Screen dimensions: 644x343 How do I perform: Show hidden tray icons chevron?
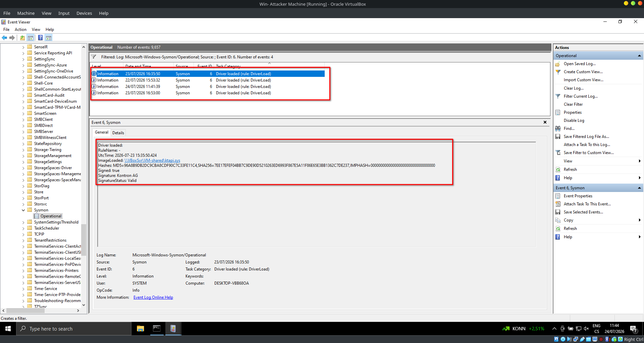click(x=554, y=329)
